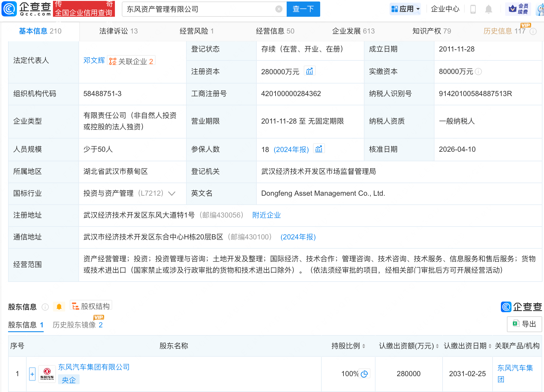Click shareholder info alert bell icon
Image resolution: width=544 pixels, height=392 pixels.
click(59, 307)
